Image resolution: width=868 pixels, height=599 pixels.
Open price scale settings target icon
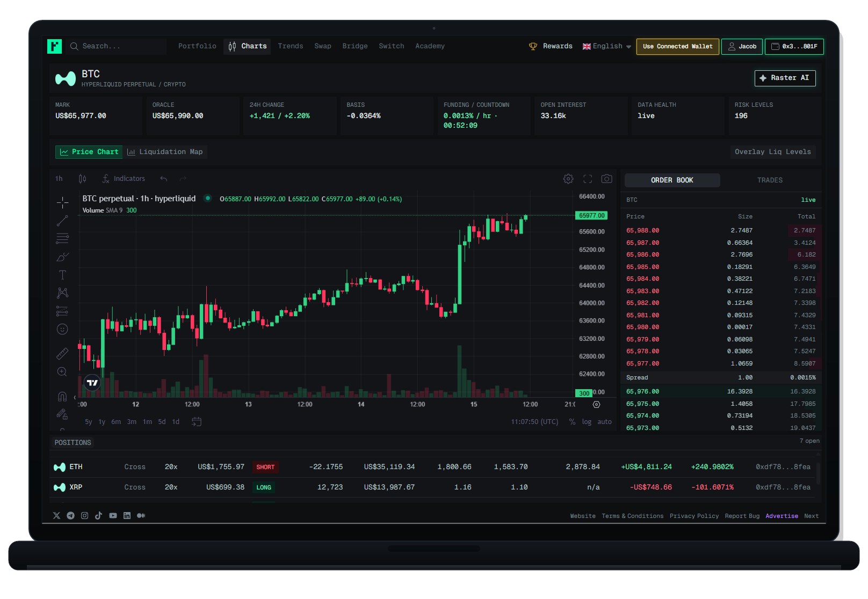[596, 405]
